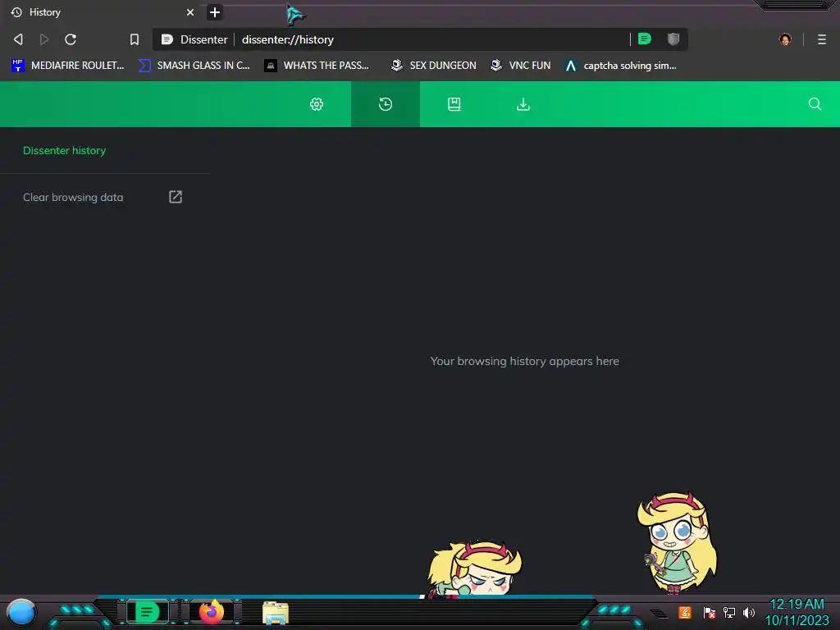This screenshot has height=630, width=840.
Task: Open the SMASH GLASS IN C... bookmark
Action: tap(194, 66)
